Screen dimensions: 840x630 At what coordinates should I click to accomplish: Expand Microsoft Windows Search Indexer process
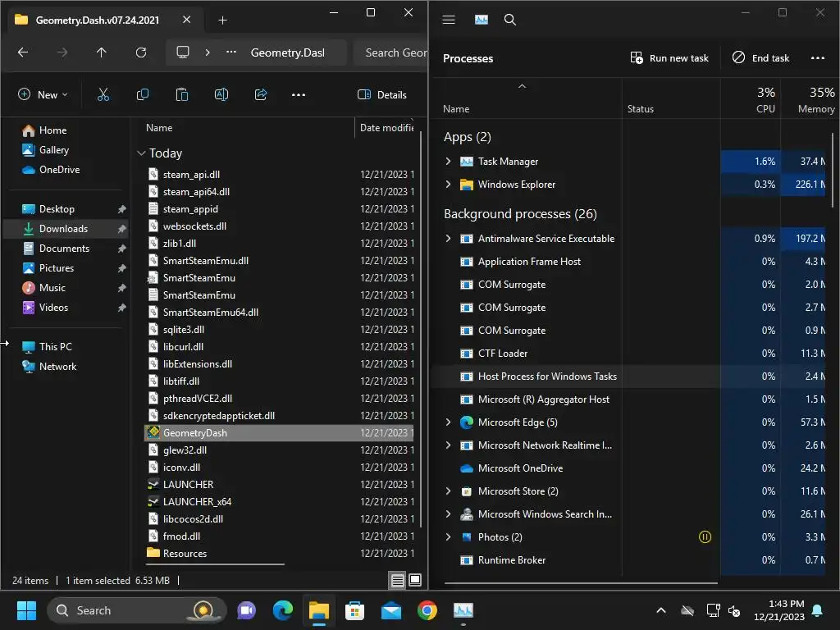click(449, 514)
